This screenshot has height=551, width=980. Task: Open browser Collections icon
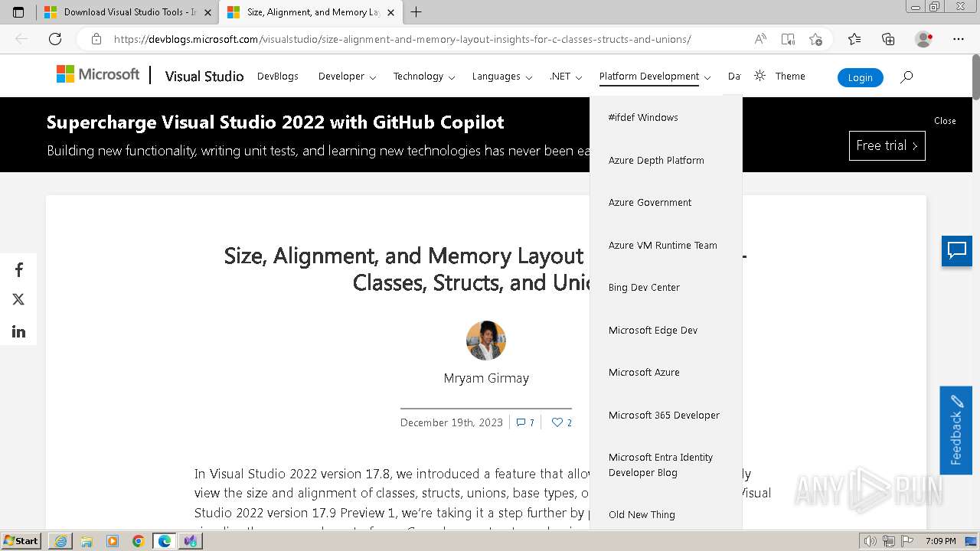[888, 39]
